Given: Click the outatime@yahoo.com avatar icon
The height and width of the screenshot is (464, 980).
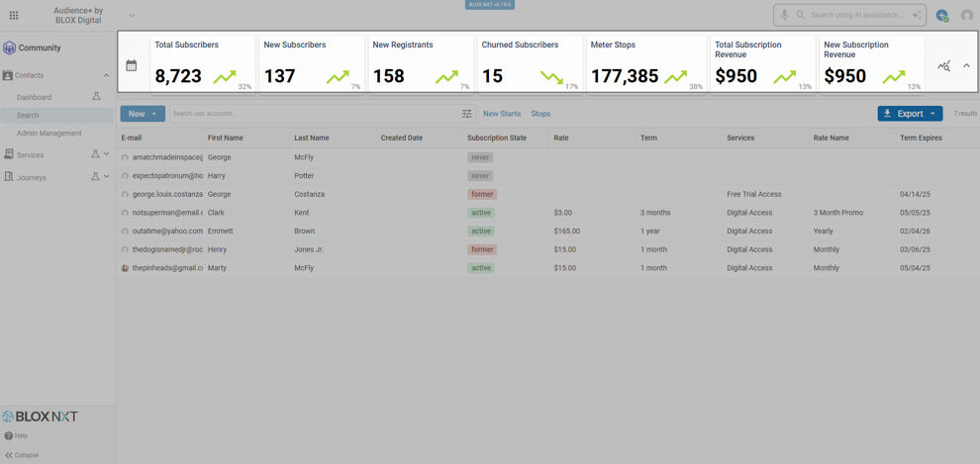Looking at the screenshot, I should click(125, 232).
